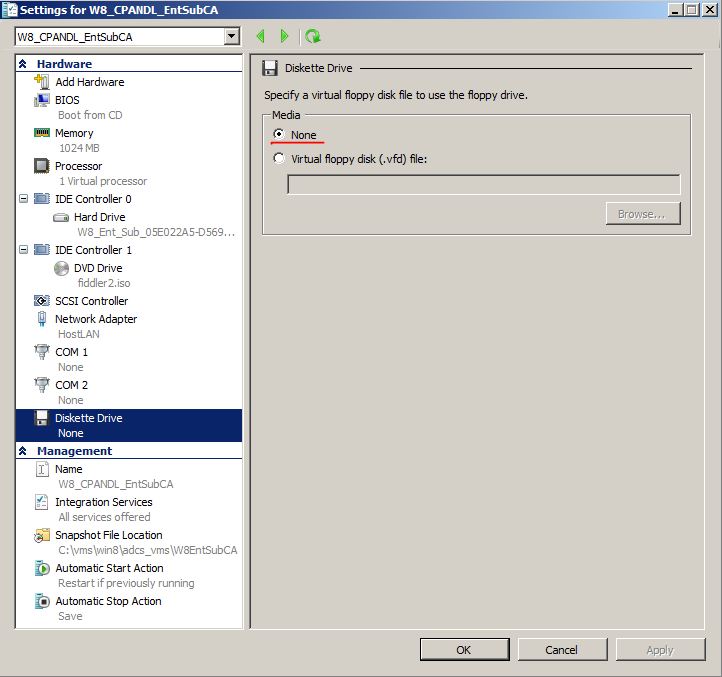Screen dimensions: 722x677
Task: Click the BIOS icon
Action: click(x=41, y=100)
